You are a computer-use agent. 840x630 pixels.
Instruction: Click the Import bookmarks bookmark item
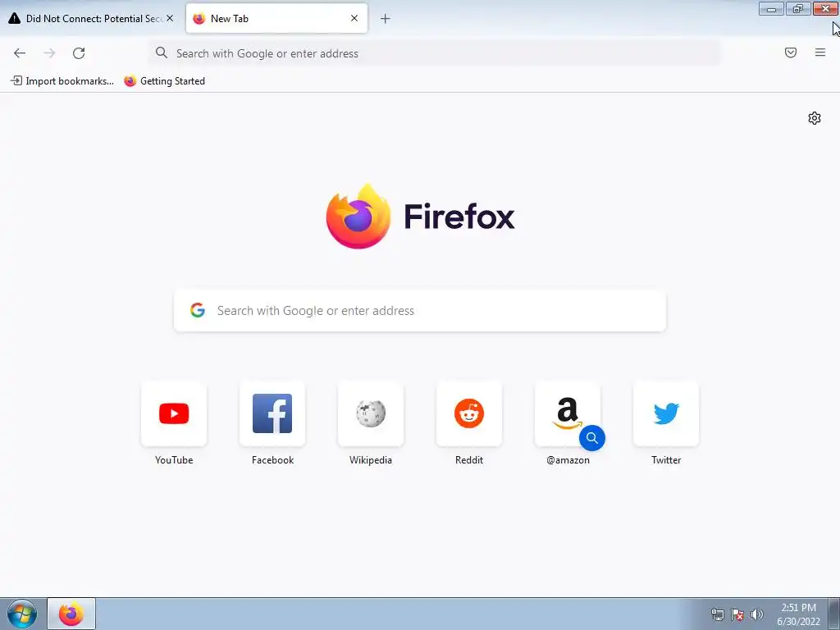coord(62,81)
